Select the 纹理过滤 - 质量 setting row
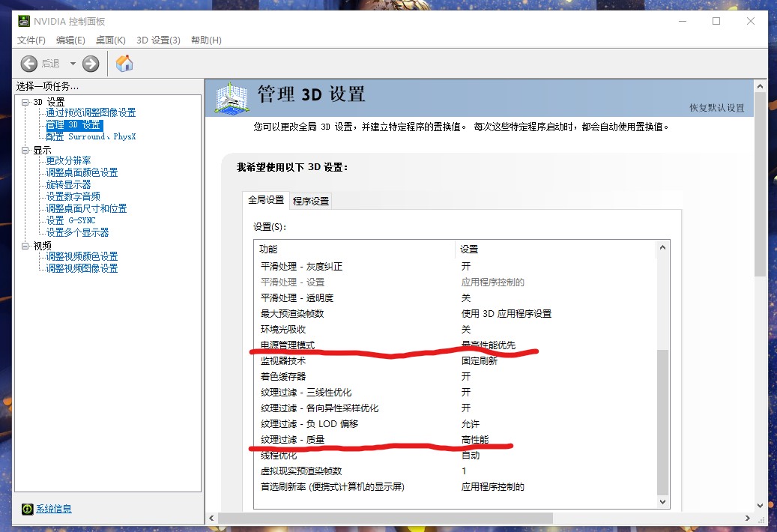Screen dimensions: 777x532 click(x=455, y=440)
